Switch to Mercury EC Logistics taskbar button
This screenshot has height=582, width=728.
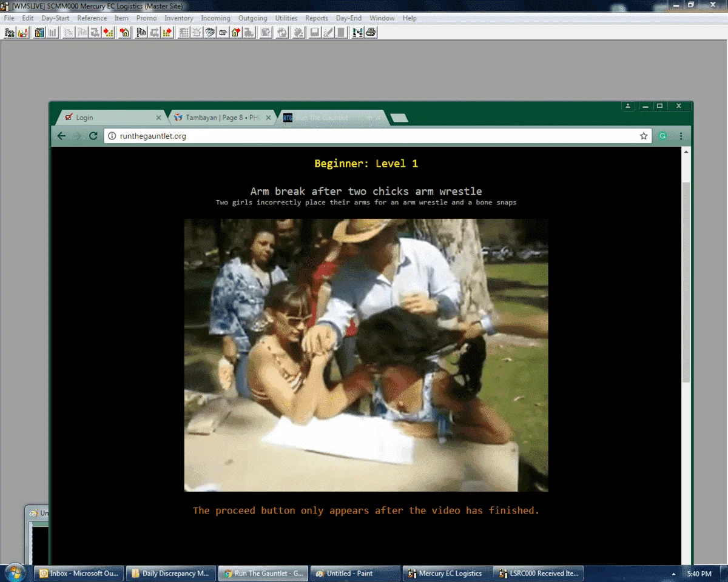pos(448,573)
